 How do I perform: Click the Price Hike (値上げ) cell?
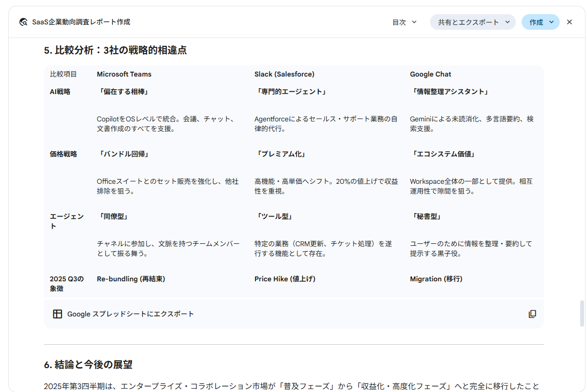285,279
